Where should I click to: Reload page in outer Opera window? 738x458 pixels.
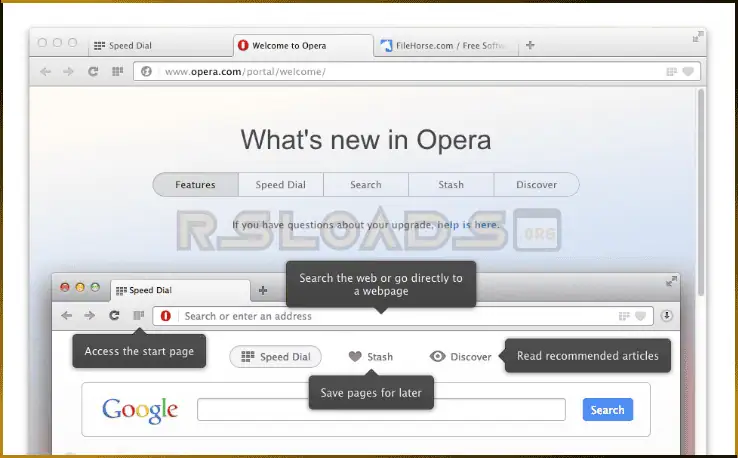tap(93, 72)
